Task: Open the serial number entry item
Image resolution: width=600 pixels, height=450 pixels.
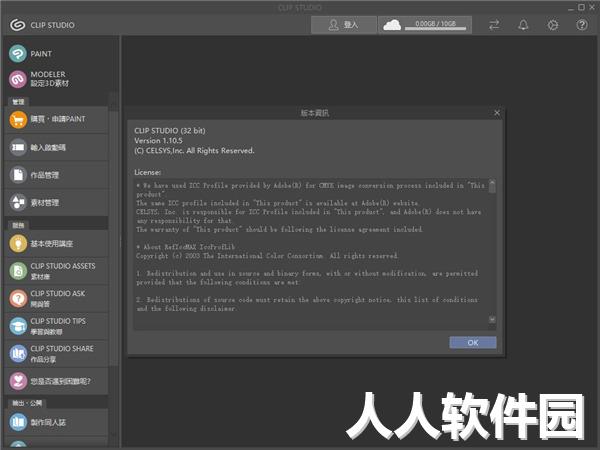Action: (x=57, y=147)
